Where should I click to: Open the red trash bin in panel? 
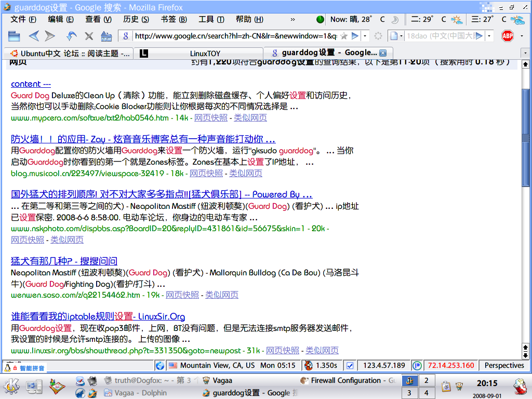[x=520, y=387]
